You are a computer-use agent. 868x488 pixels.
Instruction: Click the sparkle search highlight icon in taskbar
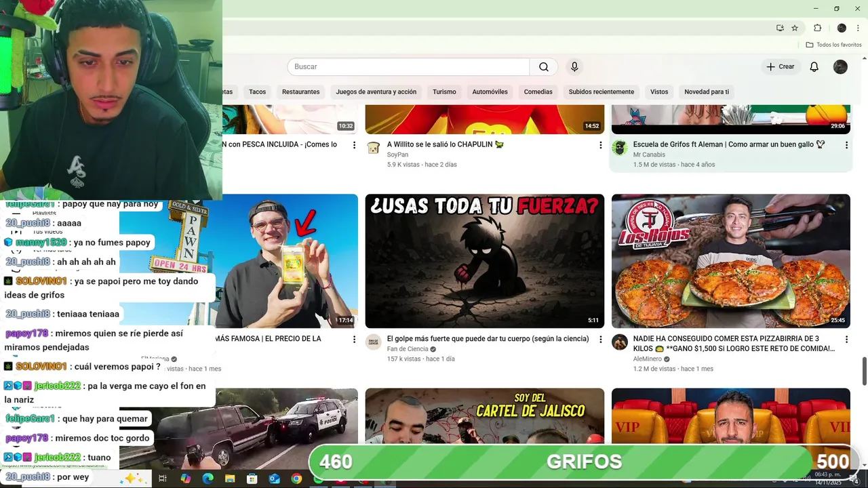[133, 479]
